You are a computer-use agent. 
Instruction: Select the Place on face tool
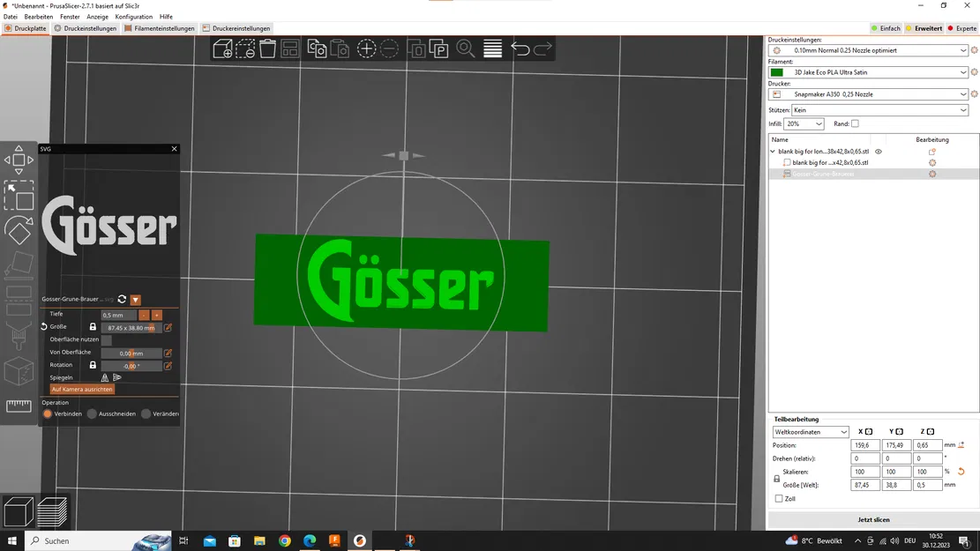point(19,264)
